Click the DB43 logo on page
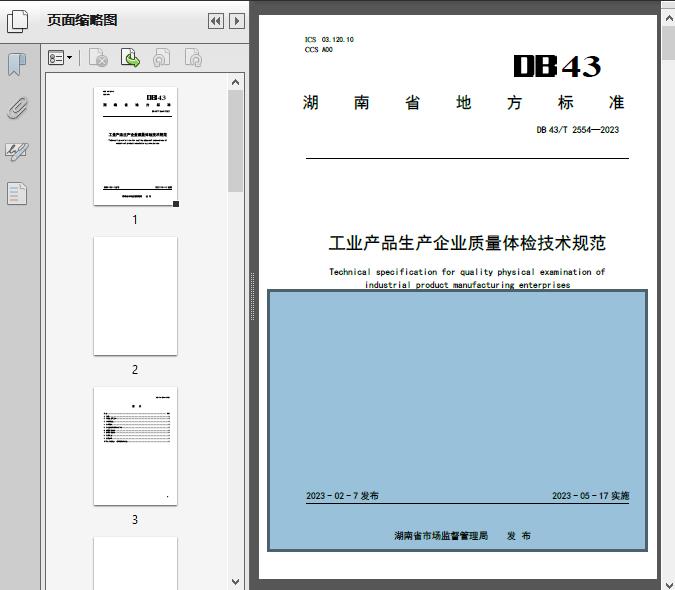 (557, 66)
